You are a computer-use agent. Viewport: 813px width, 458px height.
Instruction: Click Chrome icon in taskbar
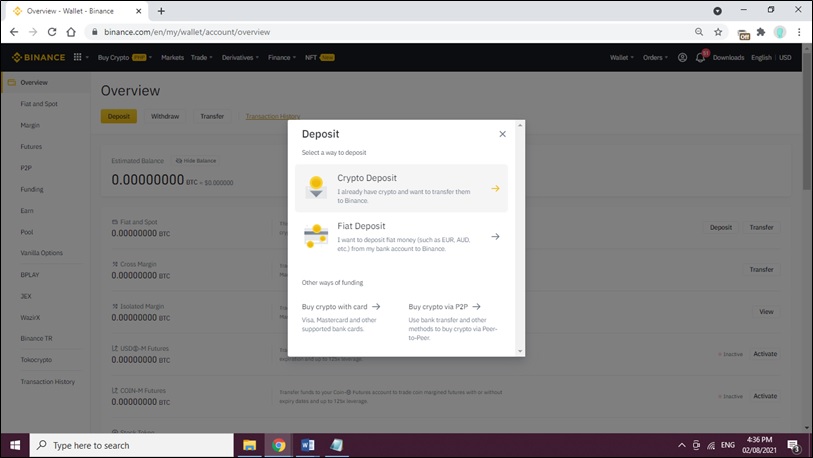[278, 446]
